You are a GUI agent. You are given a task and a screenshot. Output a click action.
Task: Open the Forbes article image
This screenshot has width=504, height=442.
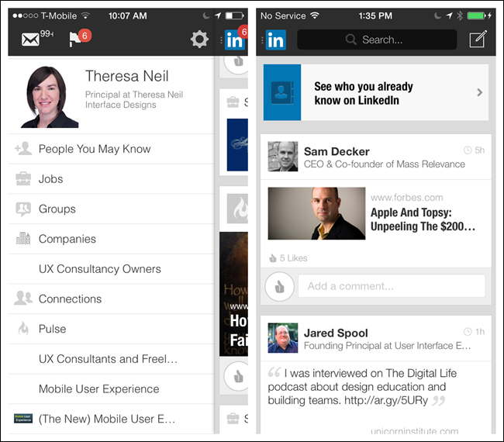tap(316, 213)
